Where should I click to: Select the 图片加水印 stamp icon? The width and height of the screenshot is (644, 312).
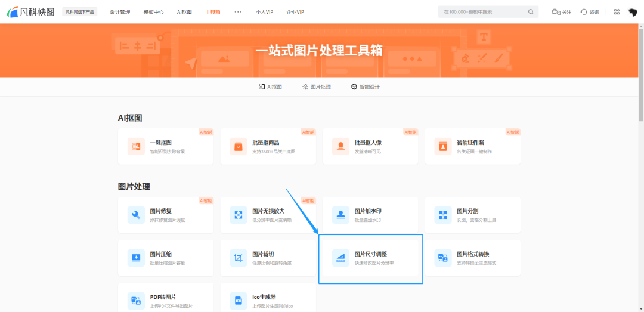tap(340, 215)
